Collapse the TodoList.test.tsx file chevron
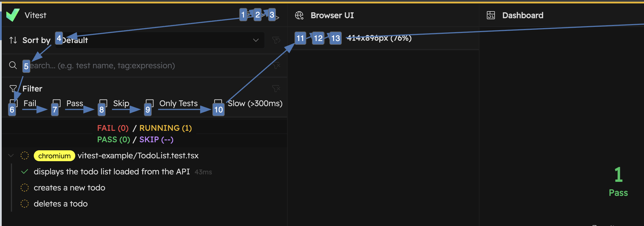644x226 pixels. (11, 155)
